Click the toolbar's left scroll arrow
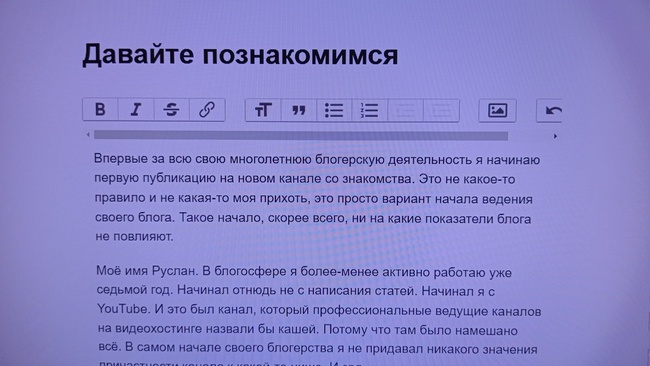Image resolution: width=650 pixels, height=366 pixels. [88, 135]
